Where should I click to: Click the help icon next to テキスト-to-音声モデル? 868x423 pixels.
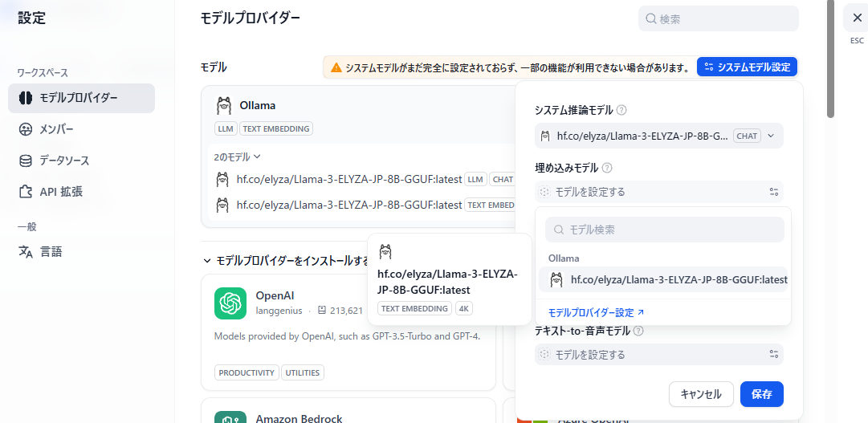(638, 331)
